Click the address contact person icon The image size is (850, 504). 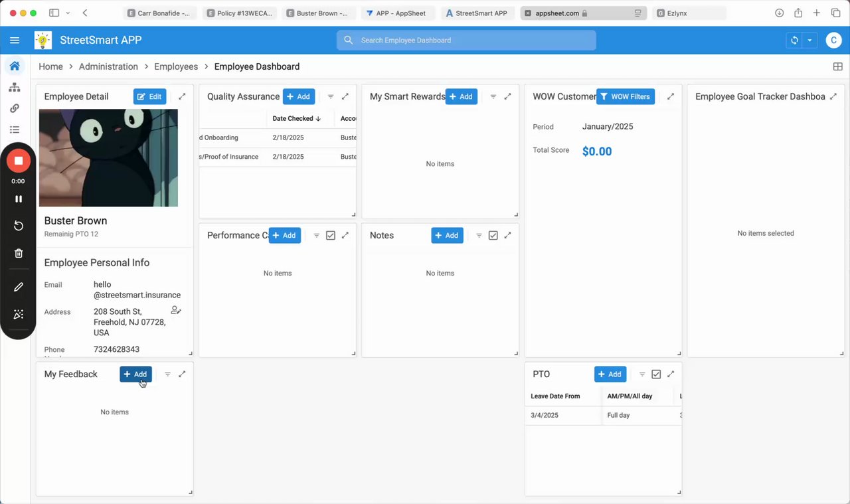176,310
